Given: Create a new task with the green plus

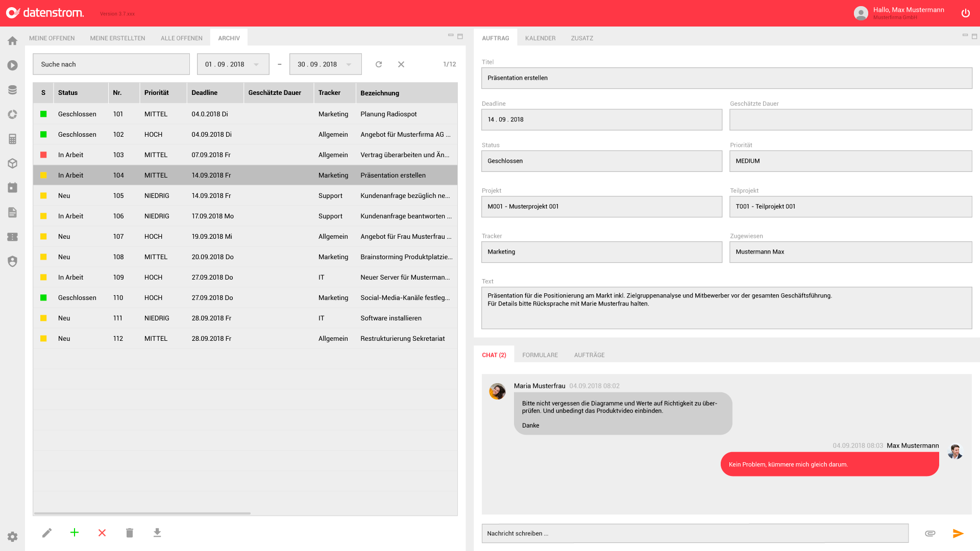Looking at the screenshot, I should 75,533.
